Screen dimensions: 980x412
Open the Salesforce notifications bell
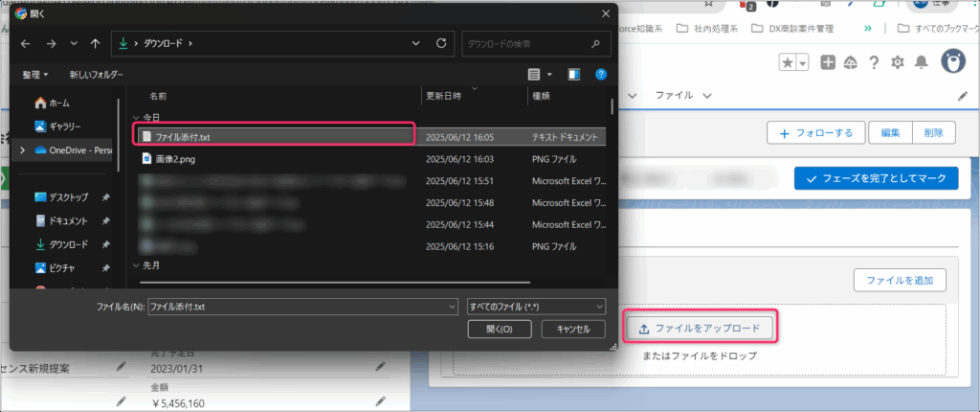tap(922, 62)
